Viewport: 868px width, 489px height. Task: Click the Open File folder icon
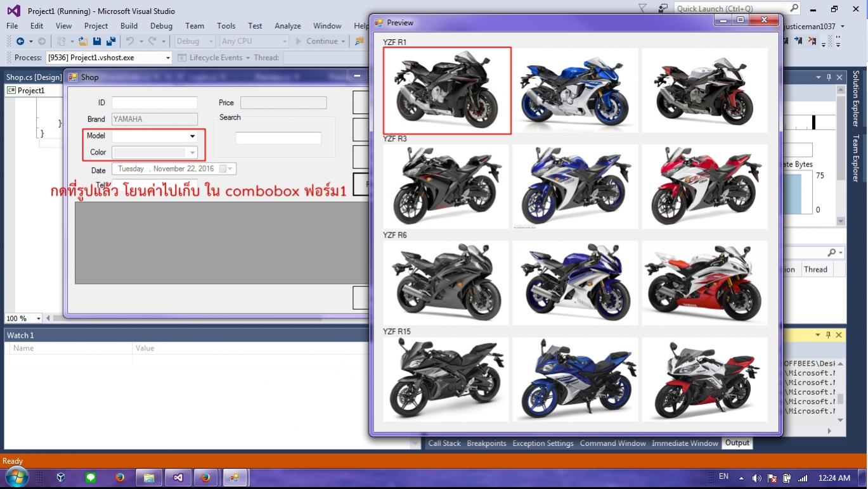tap(82, 41)
